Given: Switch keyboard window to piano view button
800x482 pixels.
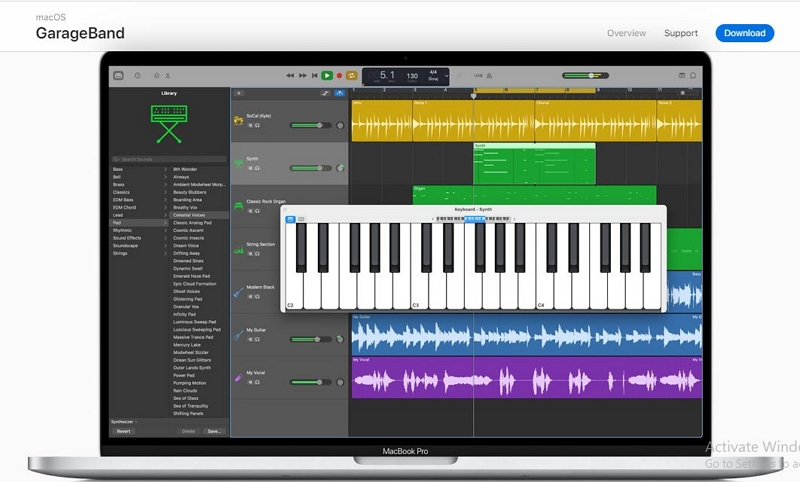Looking at the screenshot, I should [290, 219].
